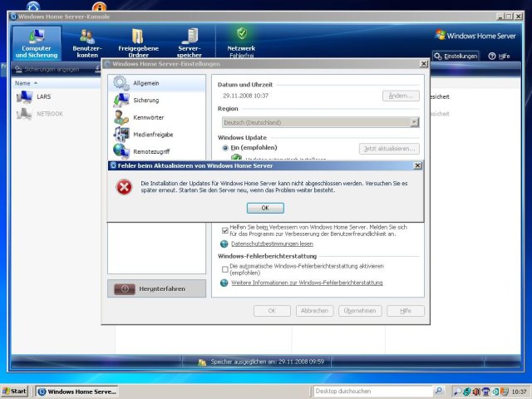The height and width of the screenshot is (399, 532).
Task: Open Hilfe in the console header
Action: point(499,56)
